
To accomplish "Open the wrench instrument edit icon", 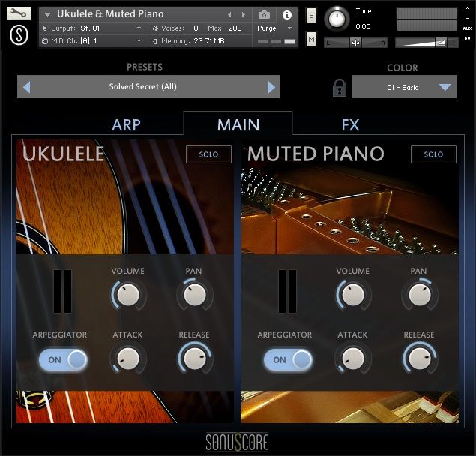I will click(19, 13).
